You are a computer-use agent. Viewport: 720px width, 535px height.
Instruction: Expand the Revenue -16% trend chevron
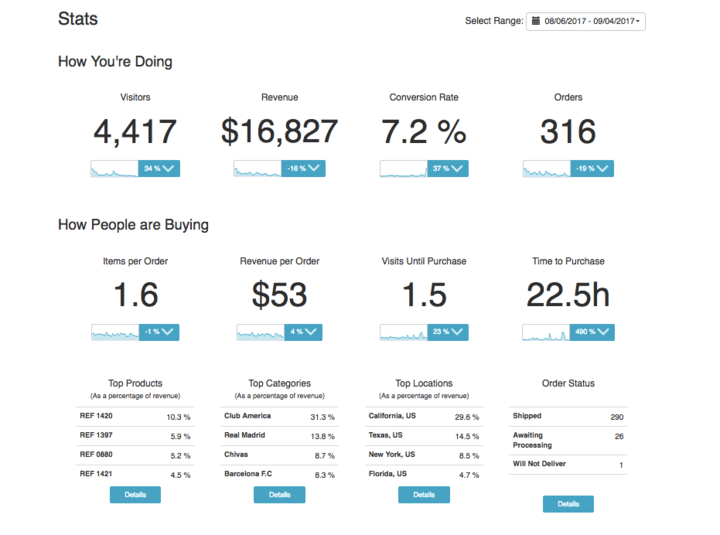click(303, 169)
